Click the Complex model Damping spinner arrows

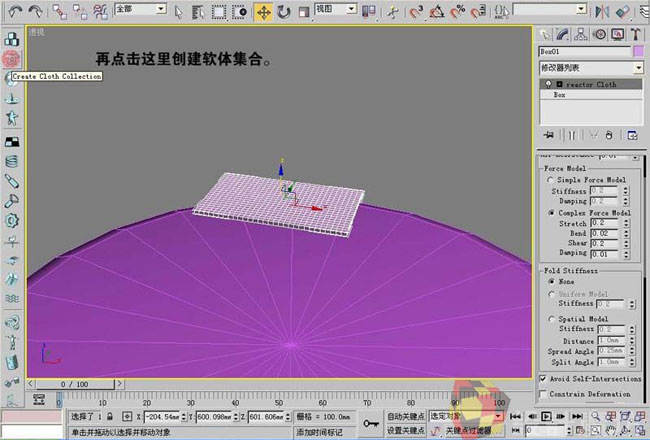(x=626, y=254)
